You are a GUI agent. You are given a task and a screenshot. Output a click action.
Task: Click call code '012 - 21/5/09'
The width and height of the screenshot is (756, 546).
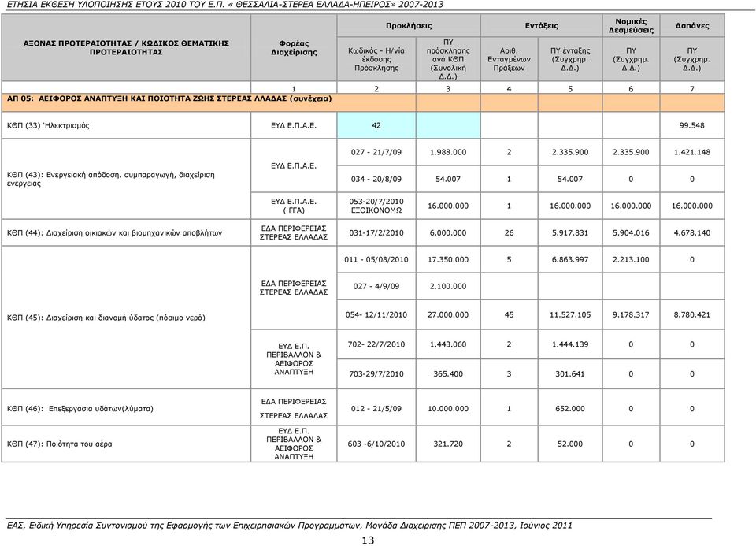(x=376, y=409)
